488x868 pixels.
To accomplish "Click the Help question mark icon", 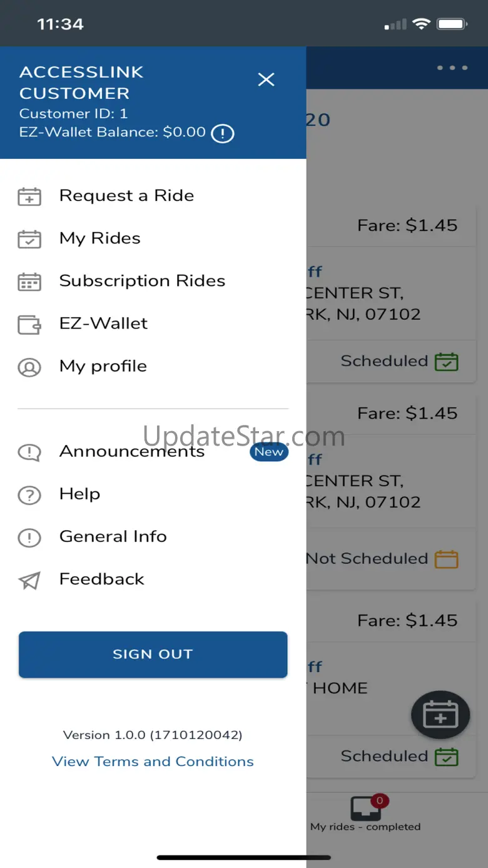I will pos(29,495).
